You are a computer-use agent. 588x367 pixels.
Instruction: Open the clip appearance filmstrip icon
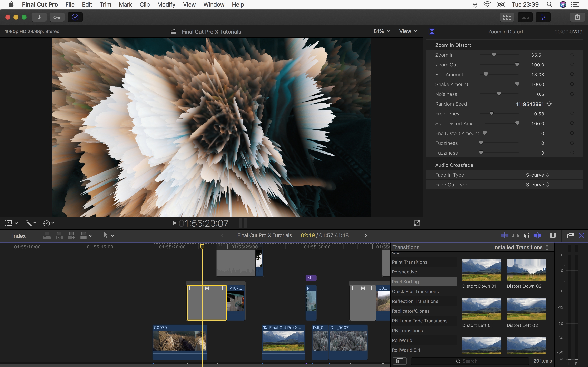point(553,235)
